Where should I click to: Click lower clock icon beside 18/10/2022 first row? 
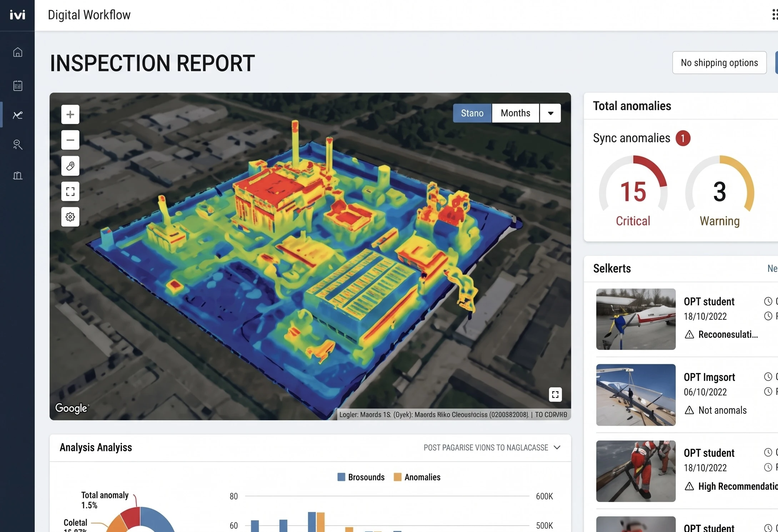click(x=768, y=316)
